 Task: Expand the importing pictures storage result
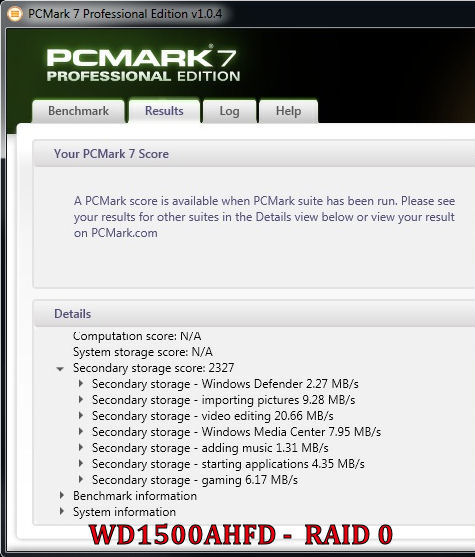click(81, 400)
